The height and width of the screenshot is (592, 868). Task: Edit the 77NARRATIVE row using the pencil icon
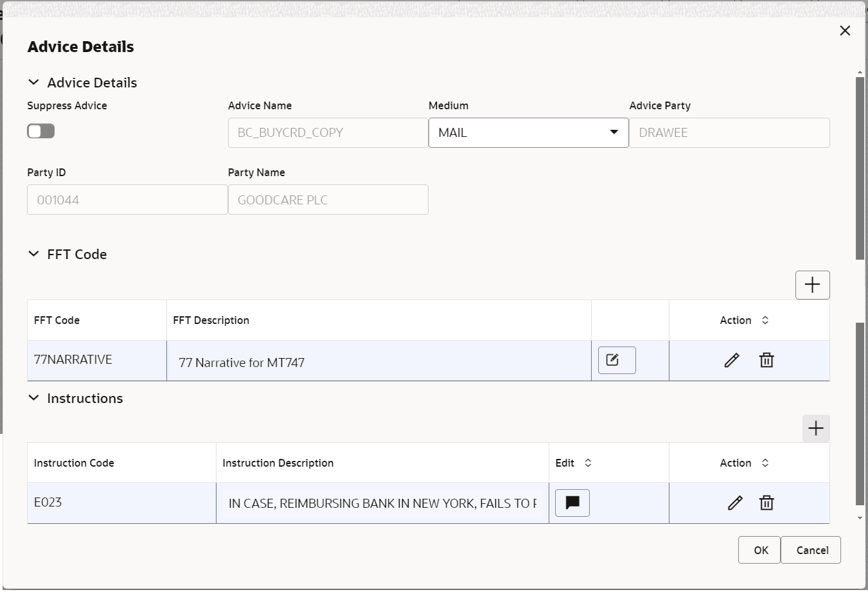(732, 360)
